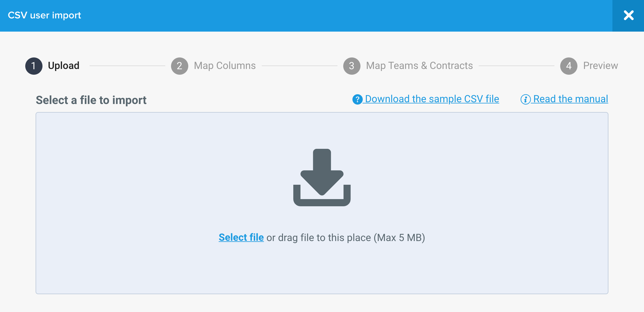The height and width of the screenshot is (312, 644).
Task: Click the 'Select a file to import' heading
Action: 91,100
